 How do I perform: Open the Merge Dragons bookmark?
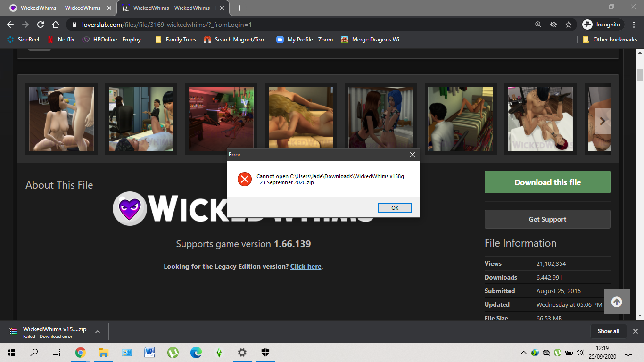(x=372, y=40)
